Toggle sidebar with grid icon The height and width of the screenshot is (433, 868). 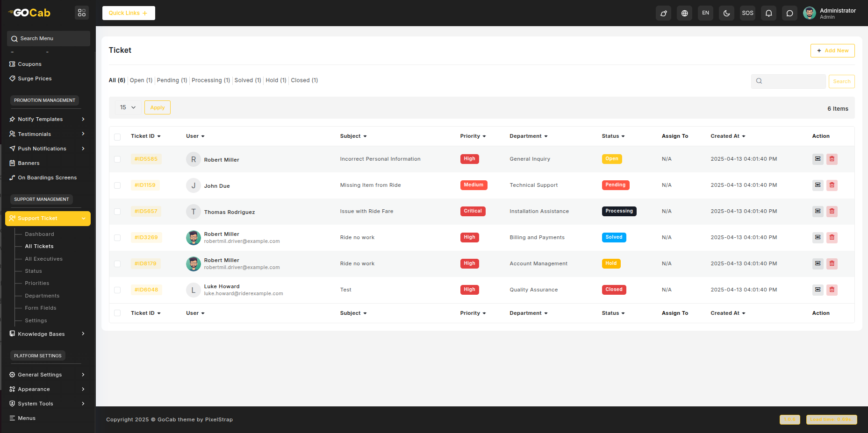[x=82, y=13]
